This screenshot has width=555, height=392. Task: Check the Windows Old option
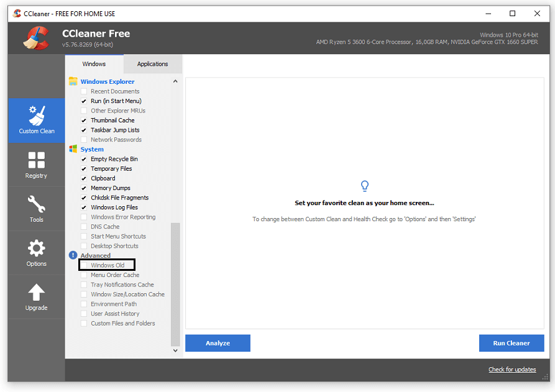pos(84,265)
